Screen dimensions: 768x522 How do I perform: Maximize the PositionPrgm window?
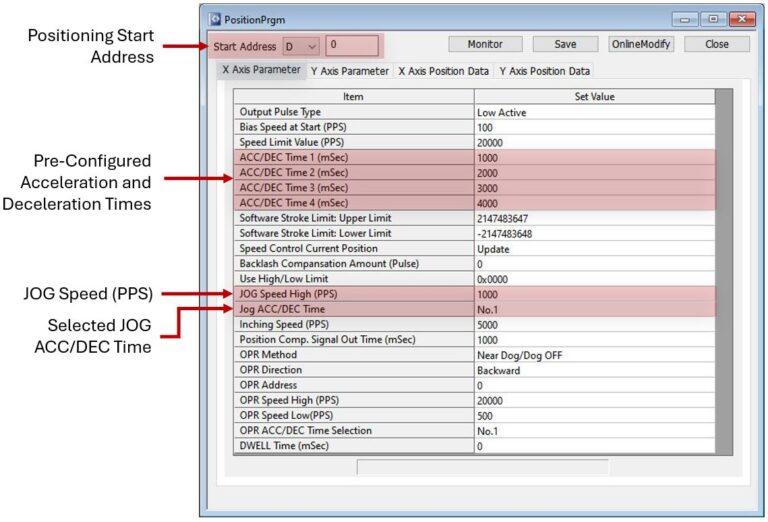click(713, 19)
